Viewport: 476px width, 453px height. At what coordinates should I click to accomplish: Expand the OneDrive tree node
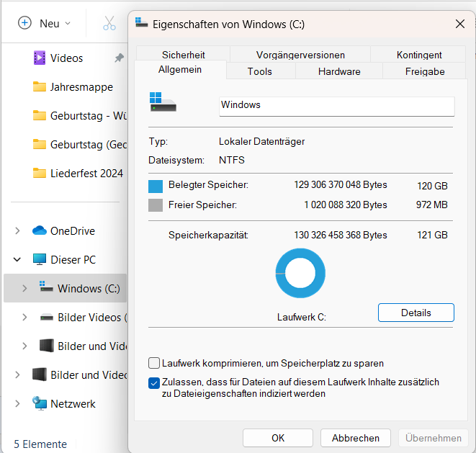click(17, 230)
